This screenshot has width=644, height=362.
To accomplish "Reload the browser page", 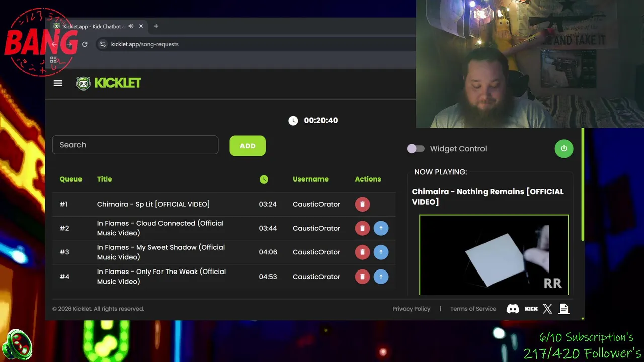I will 85,44.
